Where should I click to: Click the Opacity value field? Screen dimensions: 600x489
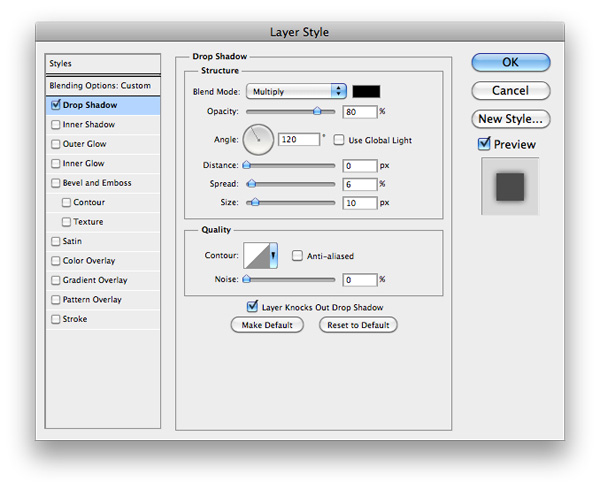360,112
